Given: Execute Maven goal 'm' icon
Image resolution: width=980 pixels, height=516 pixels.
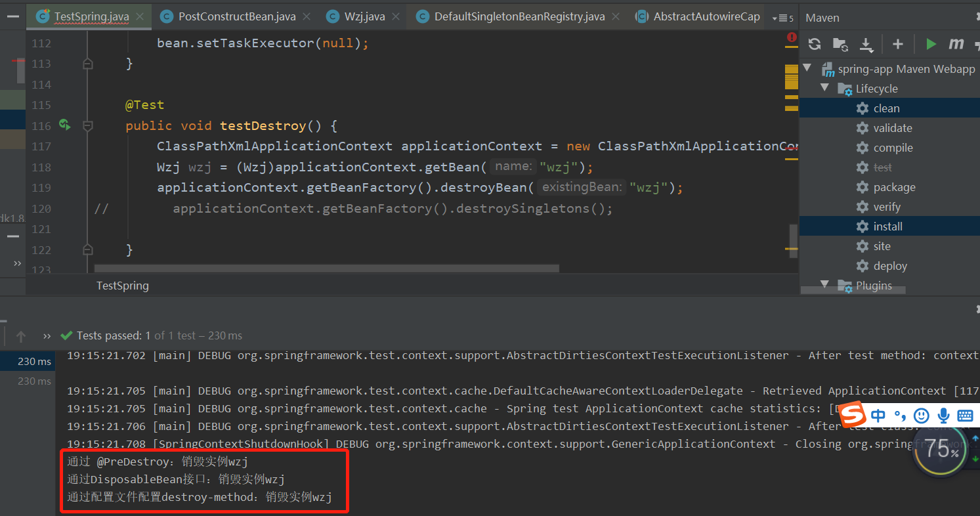Looking at the screenshot, I should 956,44.
